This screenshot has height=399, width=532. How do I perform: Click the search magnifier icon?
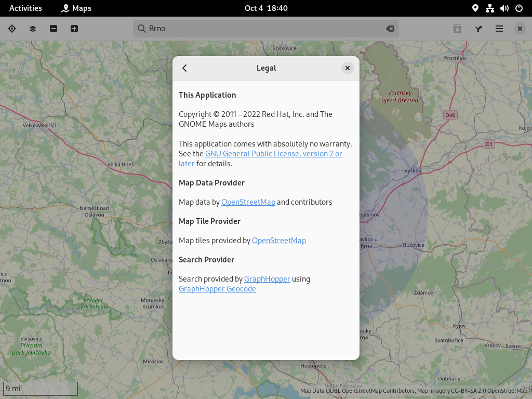click(x=141, y=29)
